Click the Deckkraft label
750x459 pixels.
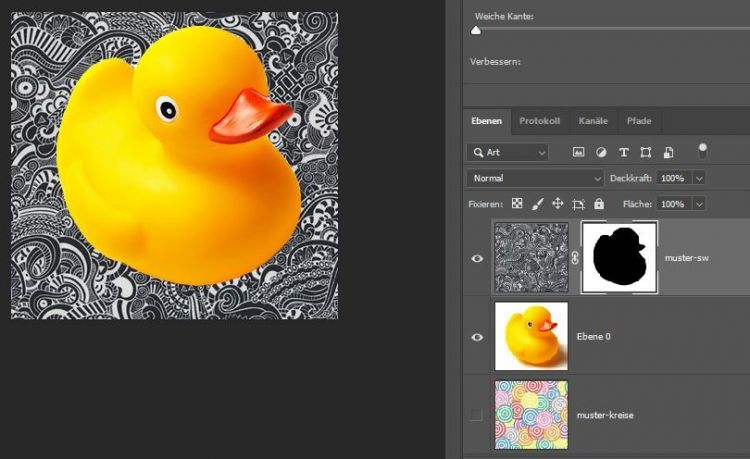tap(631, 178)
